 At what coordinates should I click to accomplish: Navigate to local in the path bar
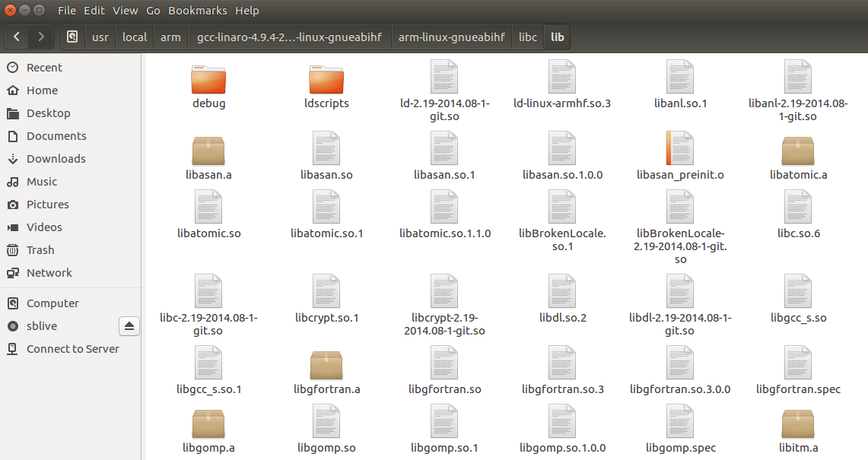(x=135, y=37)
